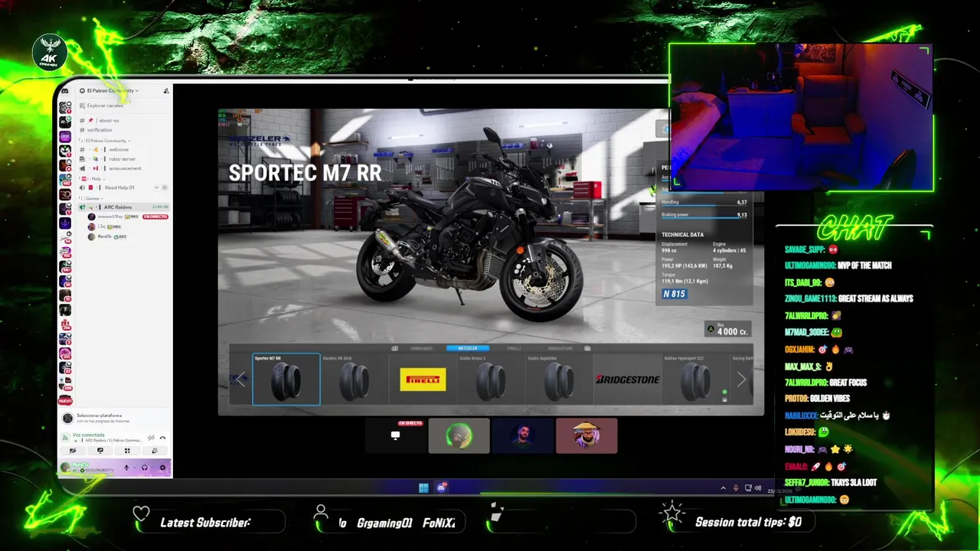The height and width of the screenshot is (551, 980).
Task: Select the Bridgestone brand logo tile
Action: [x=628, y=380]
